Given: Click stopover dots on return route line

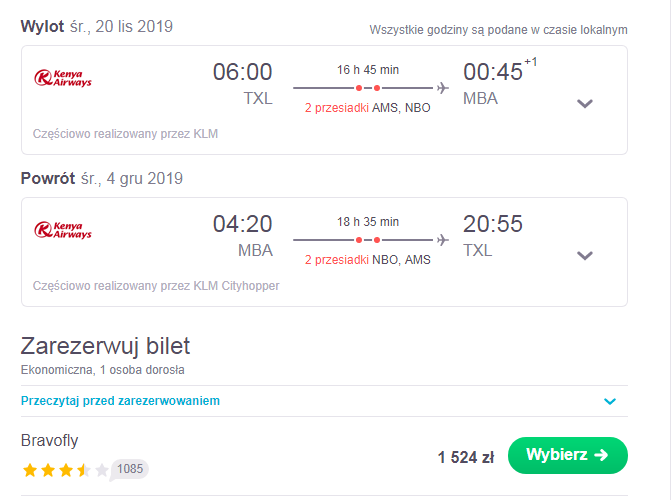Looking at the screenshot, I should (368, 240).
